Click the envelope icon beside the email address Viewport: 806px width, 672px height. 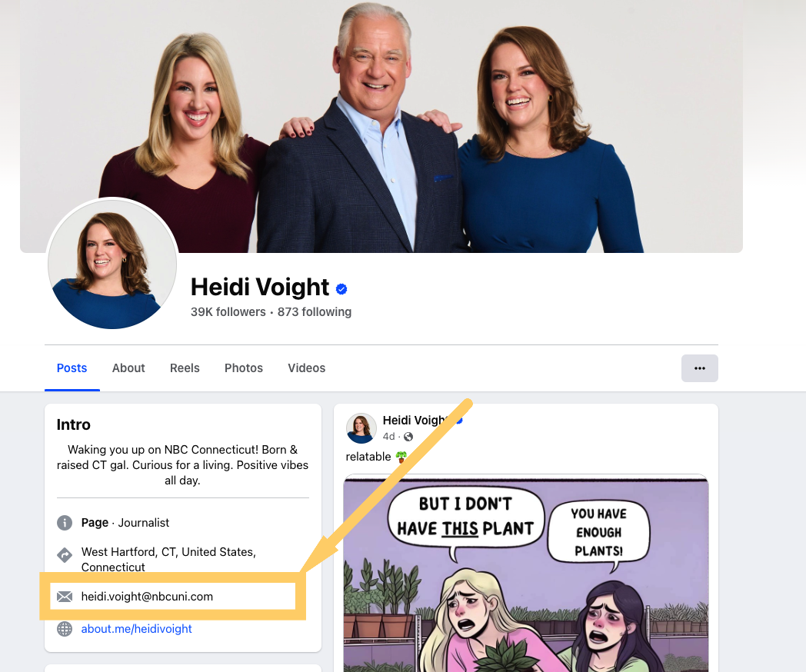pyautogui.click(x=65, y=597)
